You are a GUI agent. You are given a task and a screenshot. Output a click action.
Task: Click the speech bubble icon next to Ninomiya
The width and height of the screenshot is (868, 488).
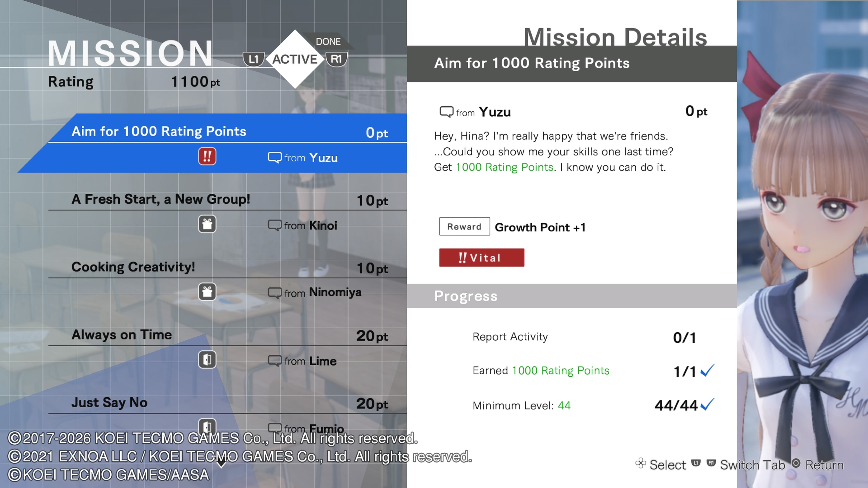pos(275,293)
